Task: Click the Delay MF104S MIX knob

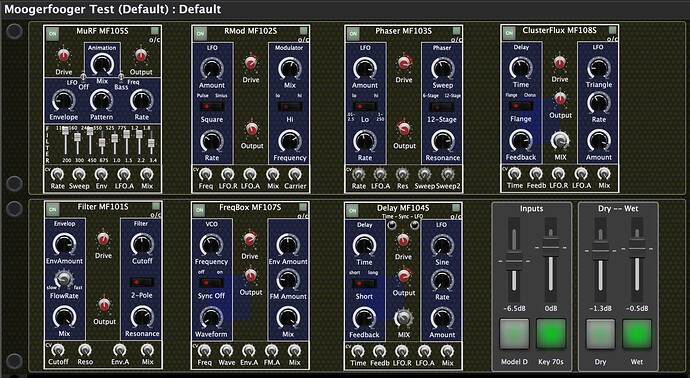Action: point(404,318)
